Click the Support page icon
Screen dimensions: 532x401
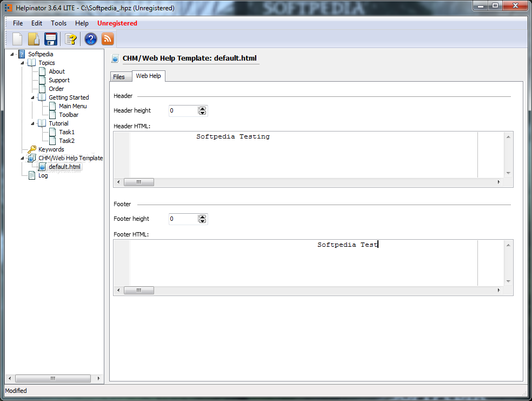[x=42, y=80]
